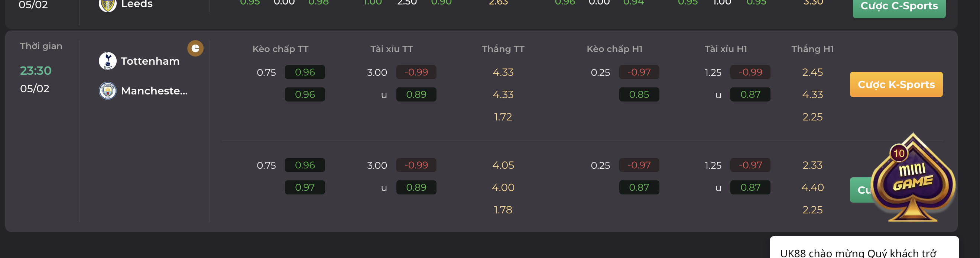Click the Cược K-Sports button
Image resolution: width=980 pixels, height=258 pixels.
(896, 84)
